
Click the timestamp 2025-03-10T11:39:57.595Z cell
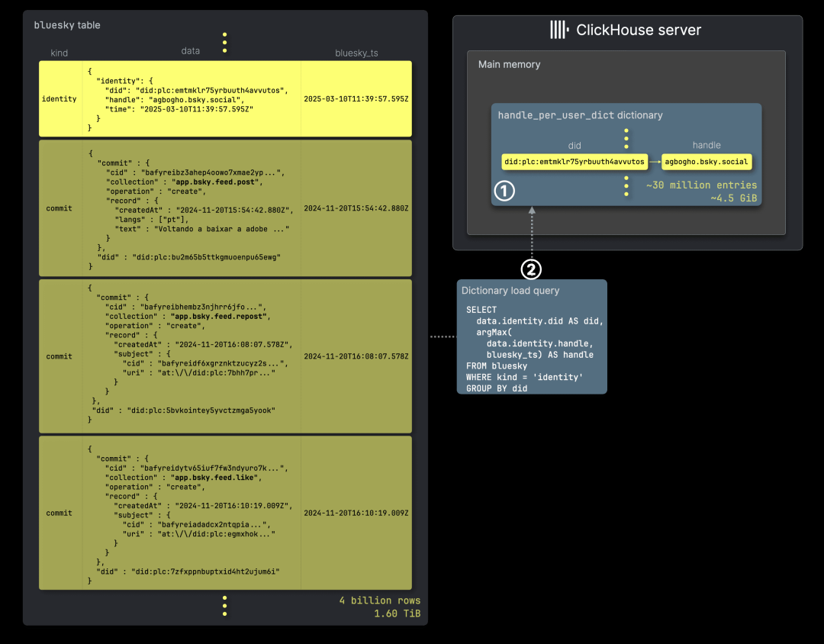click(356, 99)
